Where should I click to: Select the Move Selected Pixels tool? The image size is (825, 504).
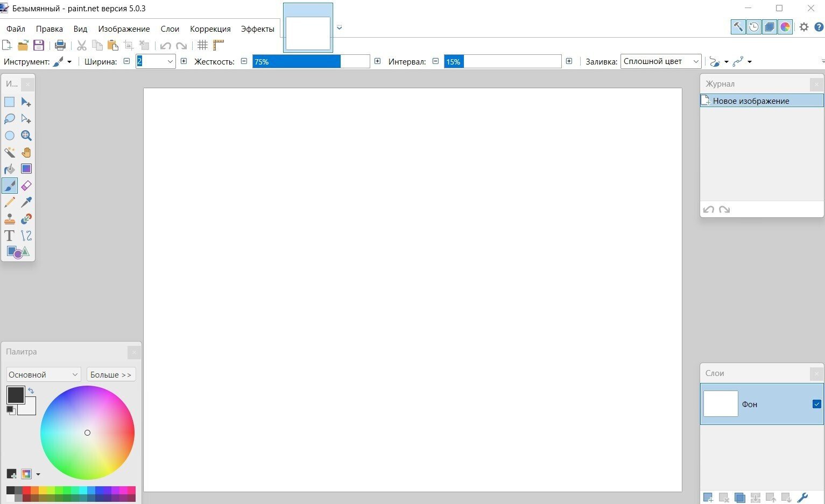click(x=26, y=102)
